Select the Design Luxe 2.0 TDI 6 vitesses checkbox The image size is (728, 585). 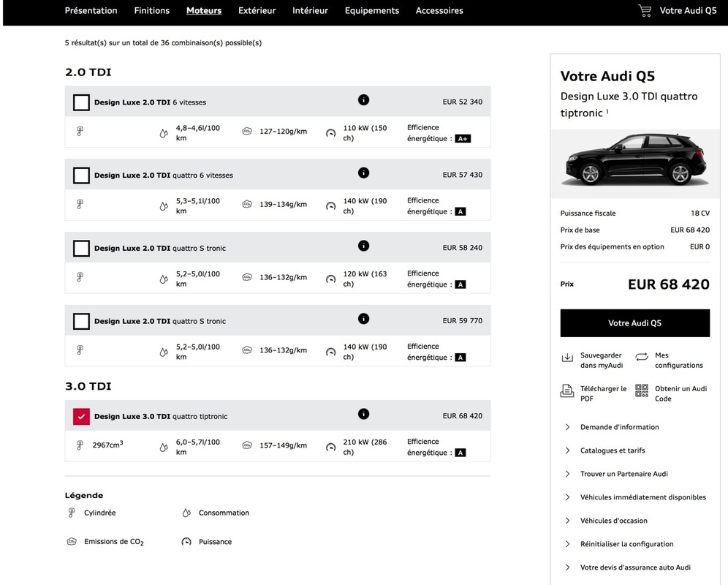click(x=81, y=102)
